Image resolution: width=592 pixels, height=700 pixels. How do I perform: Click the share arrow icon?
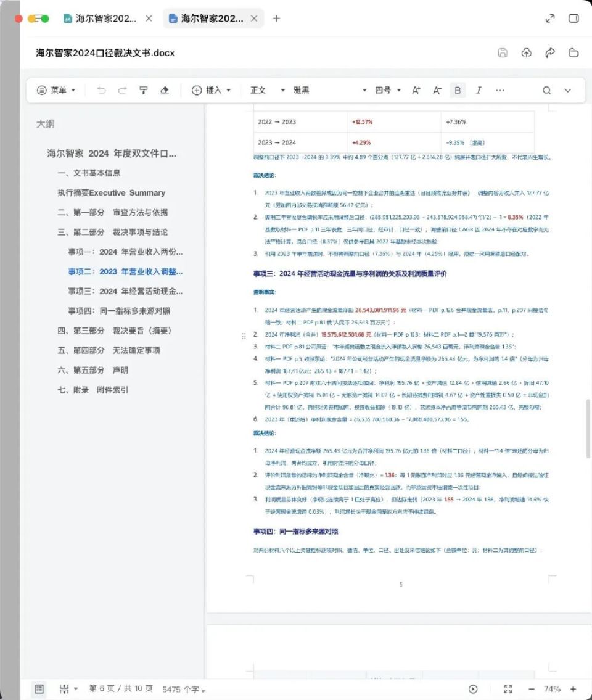coord(550,52)
